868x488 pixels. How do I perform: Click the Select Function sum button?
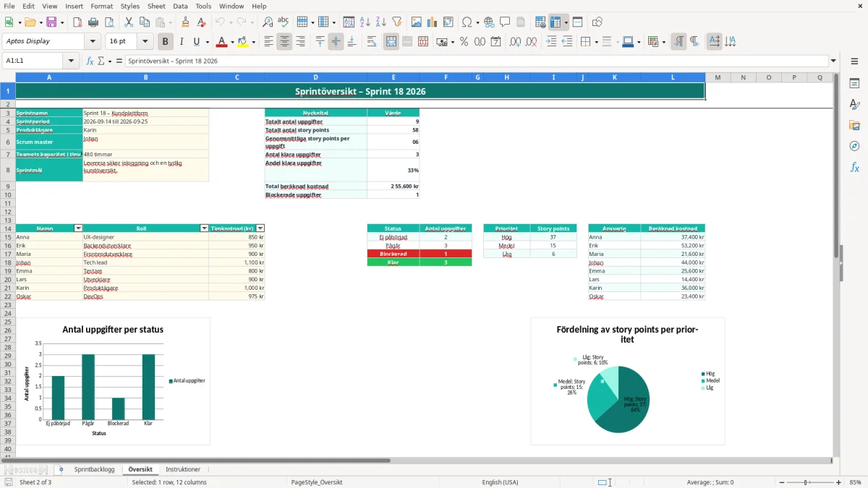101,61
